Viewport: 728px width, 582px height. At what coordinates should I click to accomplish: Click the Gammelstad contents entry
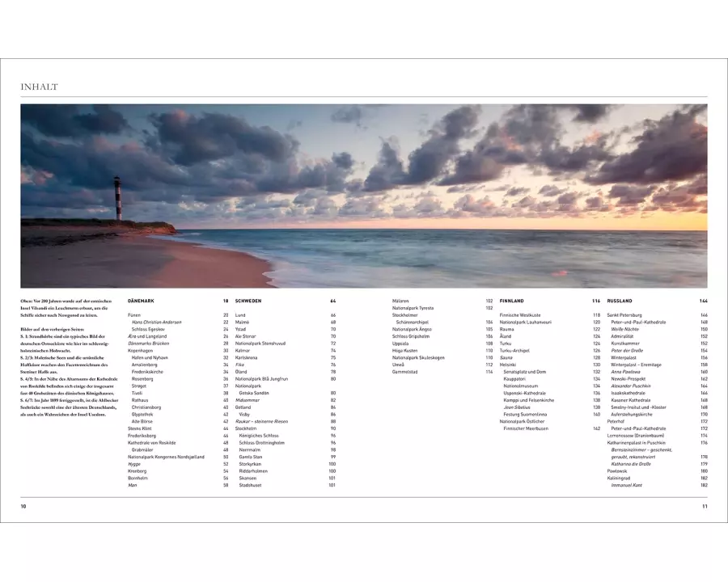click(405, 372)
